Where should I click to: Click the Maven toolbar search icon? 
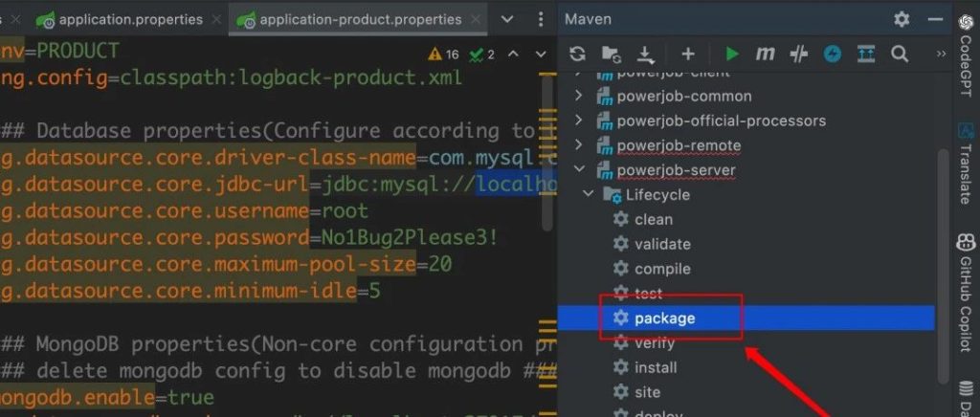click(x=900, y=55)
